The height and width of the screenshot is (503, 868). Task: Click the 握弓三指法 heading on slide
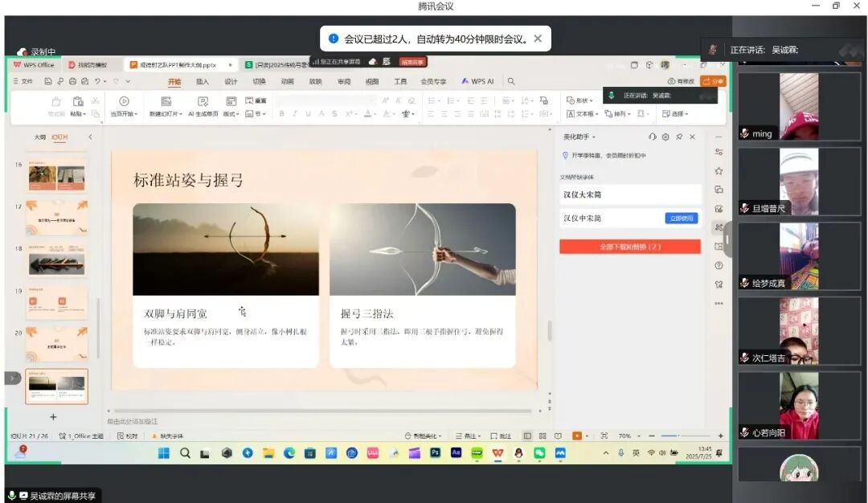point(367,313)
